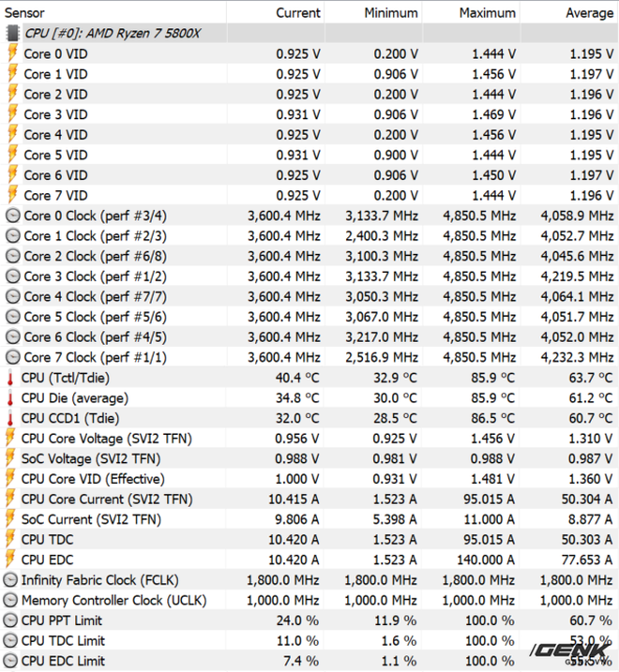Select Core 0 Clock (perf #3/4) label
619x672 pixels.
(x=96, y=216)
